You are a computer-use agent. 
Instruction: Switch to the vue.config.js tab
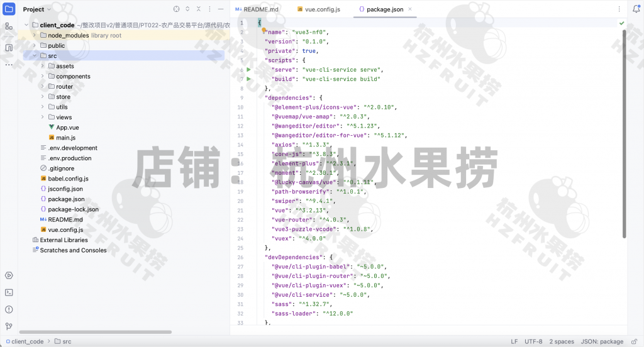pos(319,9)
